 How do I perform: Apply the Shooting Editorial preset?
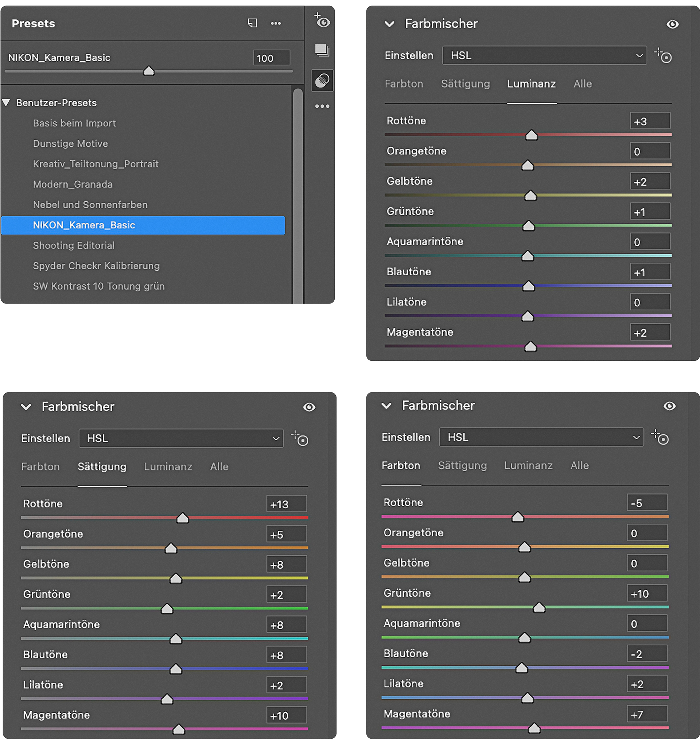pyautogui.click(x=74, y=245)
